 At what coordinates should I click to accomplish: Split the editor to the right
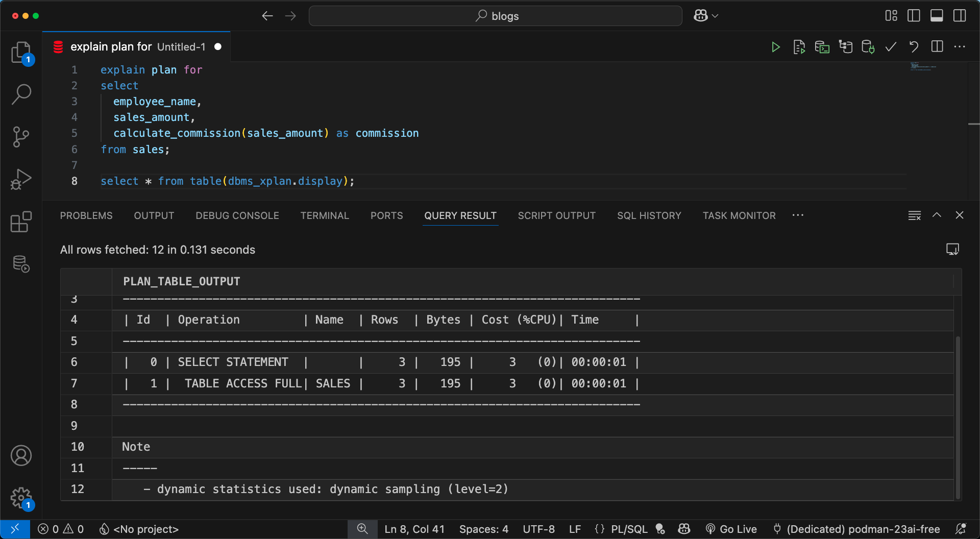click(x=937, y=47)
